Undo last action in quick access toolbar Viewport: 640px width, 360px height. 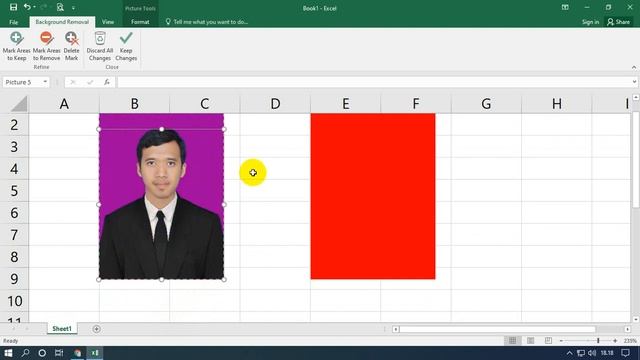click(27, 7)
